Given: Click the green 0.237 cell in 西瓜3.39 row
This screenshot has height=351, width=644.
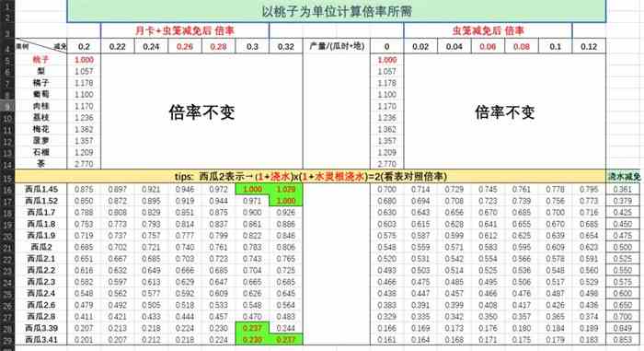Looking at the screenshot, I should coord(252,328).
